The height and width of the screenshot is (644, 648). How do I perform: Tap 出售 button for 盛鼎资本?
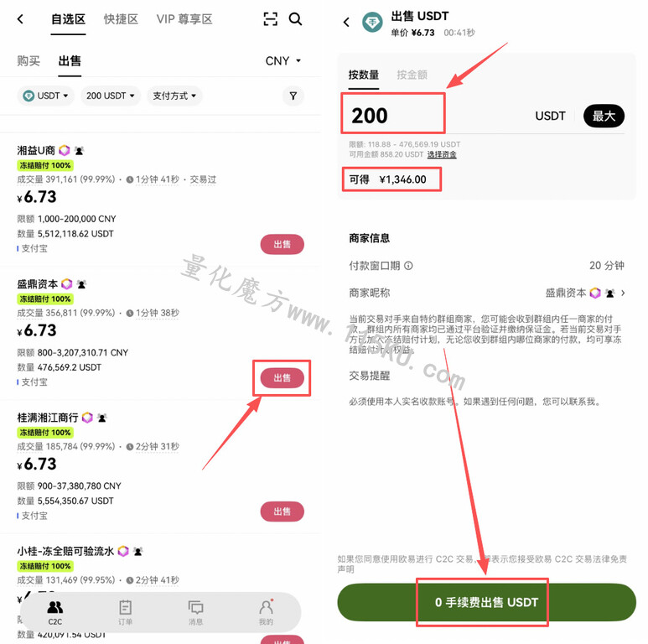(x=283, y=378)
